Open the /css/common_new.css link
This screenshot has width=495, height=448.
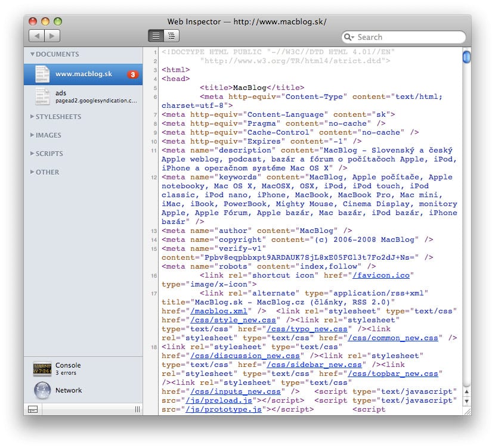(x=392, y=338)
